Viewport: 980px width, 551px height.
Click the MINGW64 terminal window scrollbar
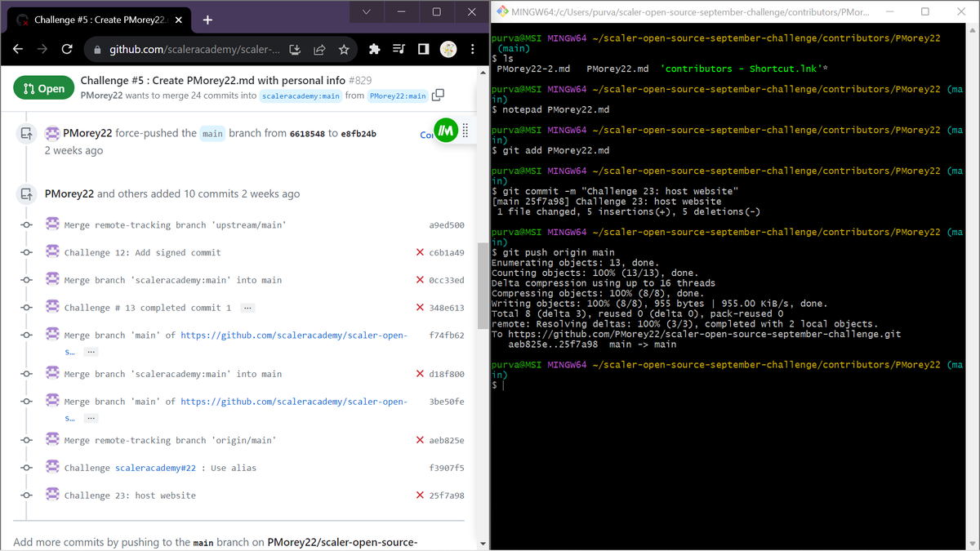click(x=971, y=286)
